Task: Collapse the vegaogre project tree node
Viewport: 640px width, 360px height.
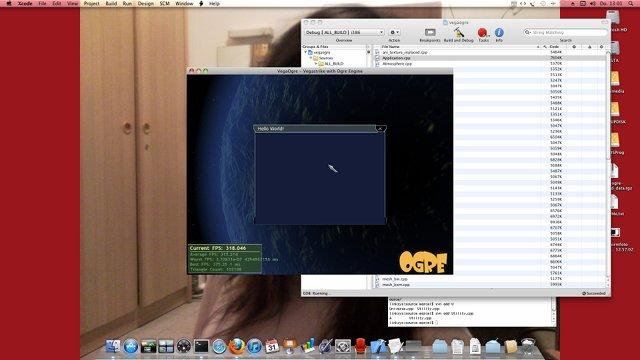Action: coord(306,53)
